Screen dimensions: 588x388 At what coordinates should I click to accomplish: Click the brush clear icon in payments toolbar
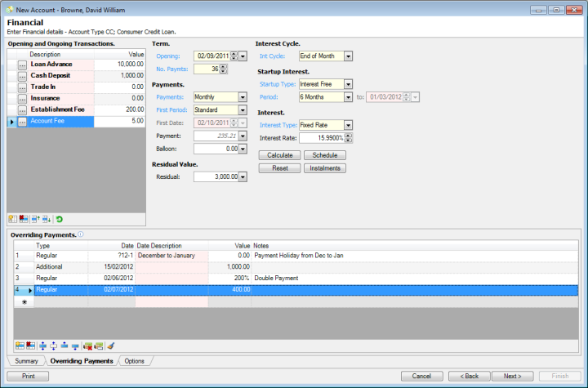coord(110,346)
